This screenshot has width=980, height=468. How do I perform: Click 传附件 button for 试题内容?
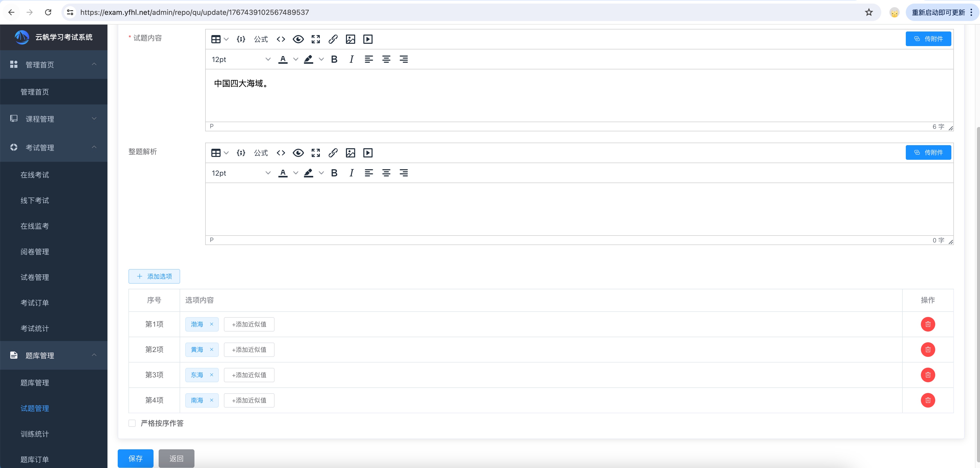point(928,39)
